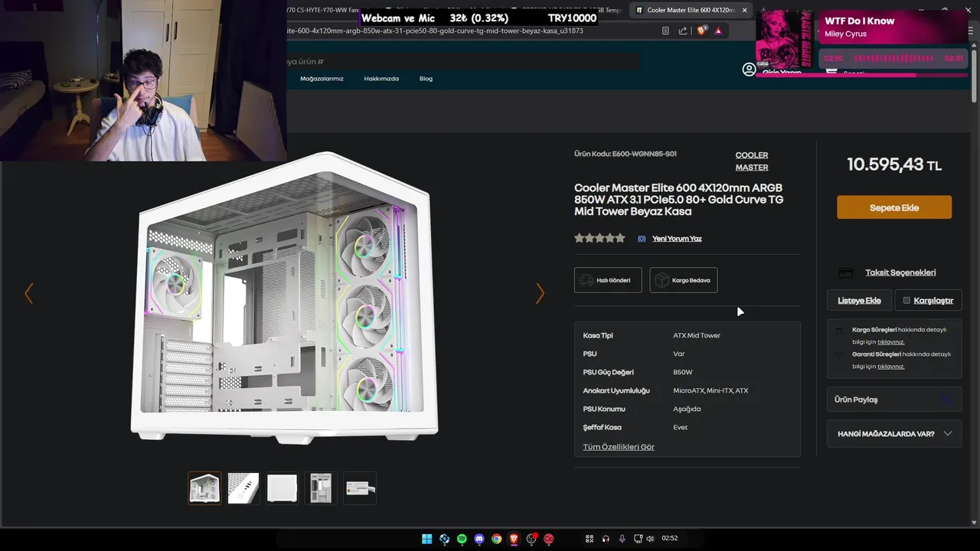Open the COOLER MASTER brand link

click(x=752, y=161)
